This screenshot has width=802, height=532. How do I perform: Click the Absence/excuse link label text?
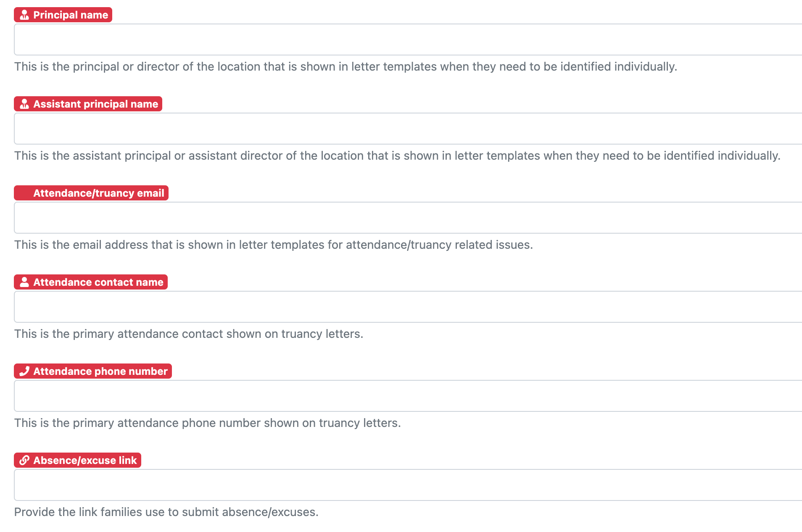coord(85,461)
